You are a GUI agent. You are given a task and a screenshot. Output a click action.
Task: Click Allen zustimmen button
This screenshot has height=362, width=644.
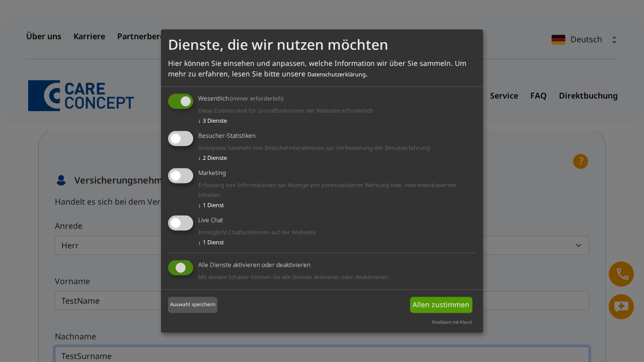[441, 305]
